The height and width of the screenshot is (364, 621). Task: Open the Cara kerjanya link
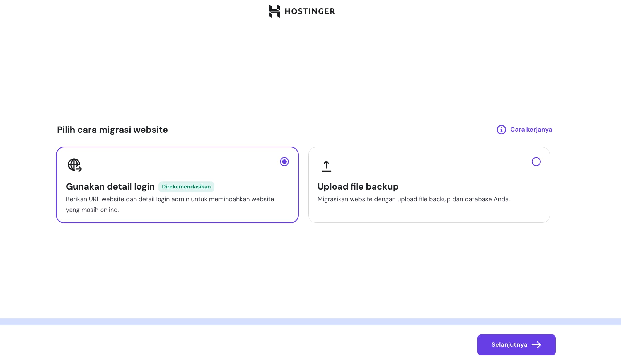pyautogui.click(x=531, y=130)
